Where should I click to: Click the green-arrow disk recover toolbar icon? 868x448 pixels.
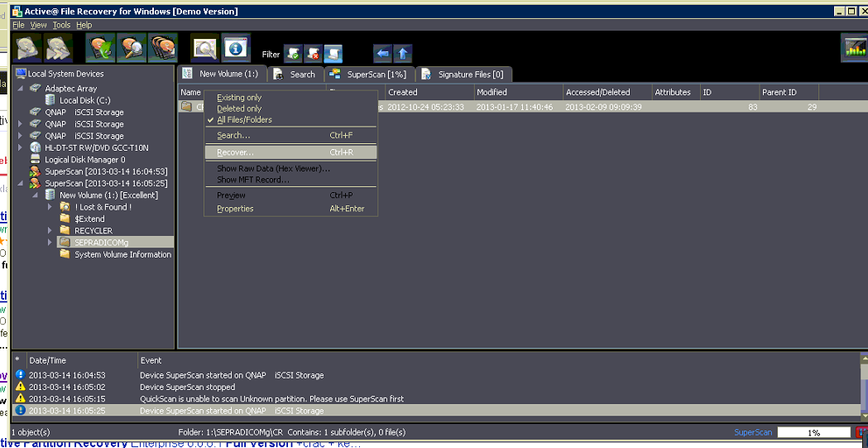tap(101, 48)
